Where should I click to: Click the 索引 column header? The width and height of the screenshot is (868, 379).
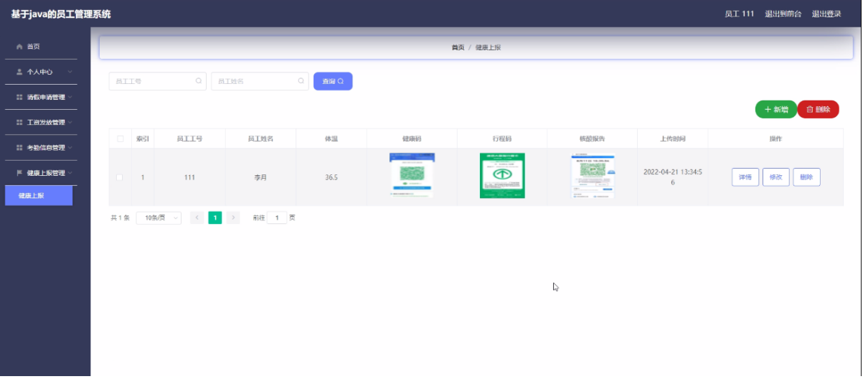[x=143, y=139]
